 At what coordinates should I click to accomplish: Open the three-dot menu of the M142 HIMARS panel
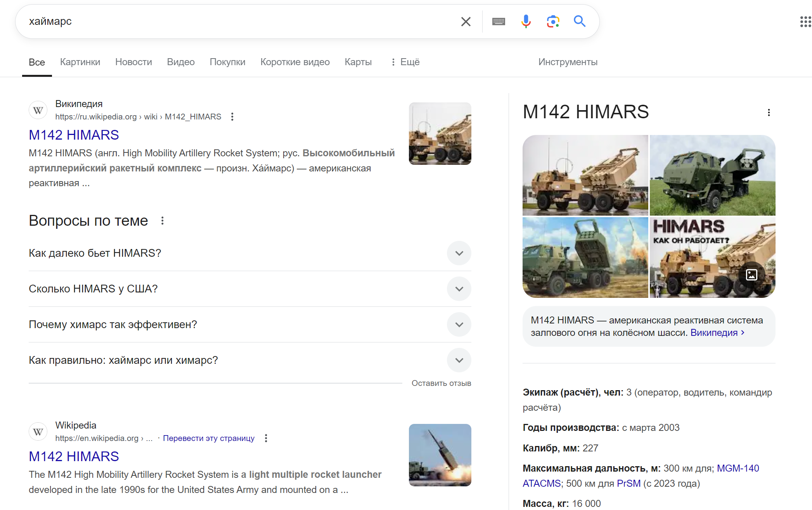tap(769, 112)
